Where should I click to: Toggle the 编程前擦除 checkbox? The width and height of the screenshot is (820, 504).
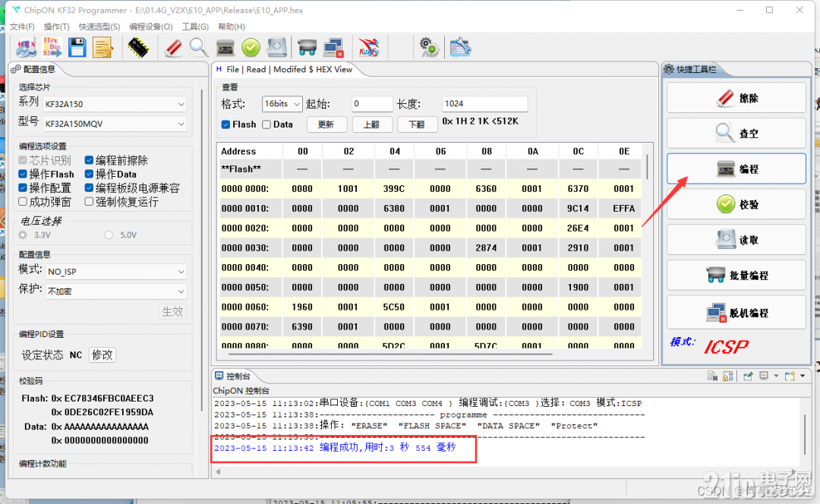coord(89,160)
